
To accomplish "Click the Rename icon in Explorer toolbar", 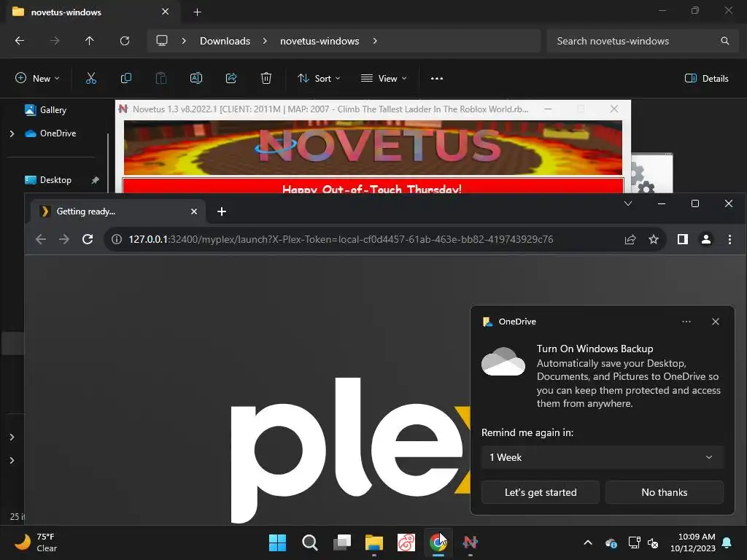I will click(196, 78).
